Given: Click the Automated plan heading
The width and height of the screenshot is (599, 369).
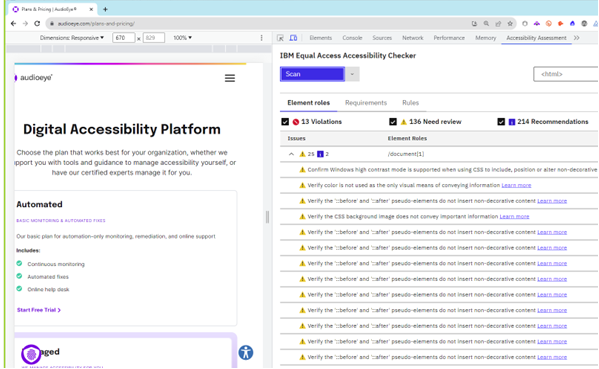Looking at the screenshot, I should (x=39, y=204).
